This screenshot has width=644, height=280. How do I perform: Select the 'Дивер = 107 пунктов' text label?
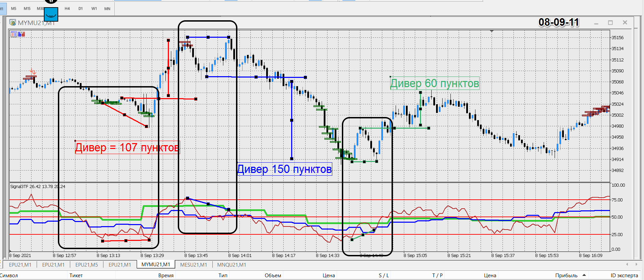tap(127, 148)
